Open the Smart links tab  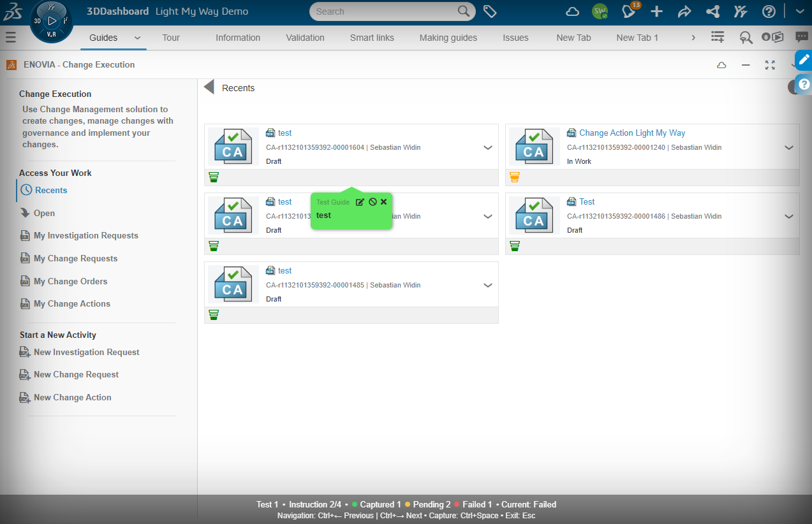[x=372, y=38]
